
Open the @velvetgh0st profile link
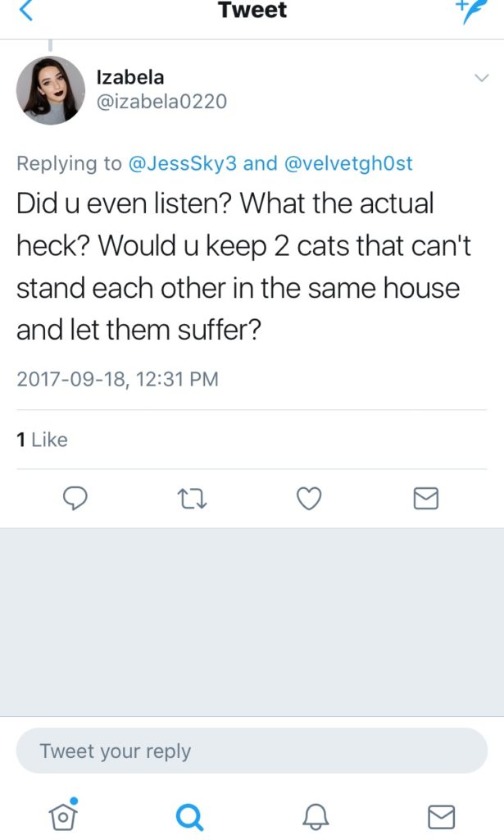(x=348, y=163)
